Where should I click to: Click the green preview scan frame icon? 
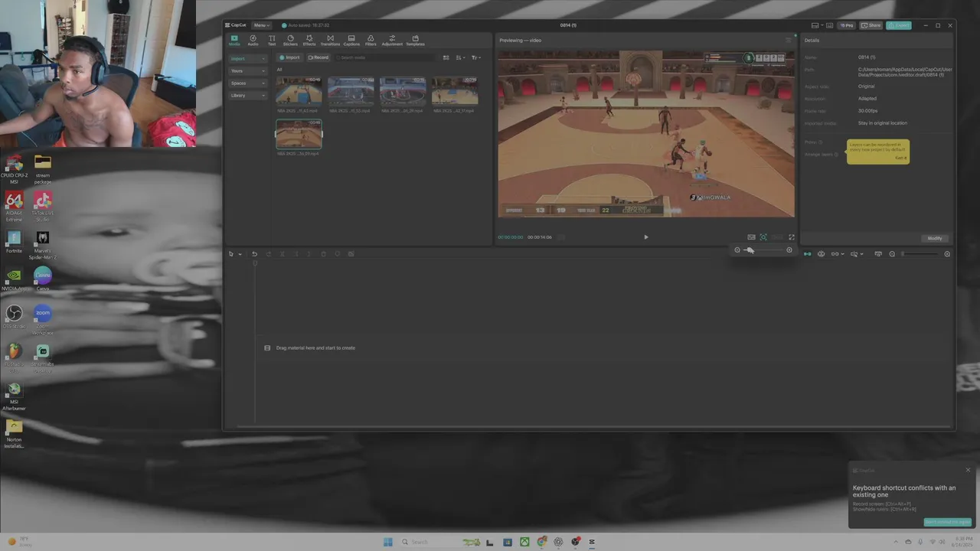pyautogui.click(x=763, y=237)
